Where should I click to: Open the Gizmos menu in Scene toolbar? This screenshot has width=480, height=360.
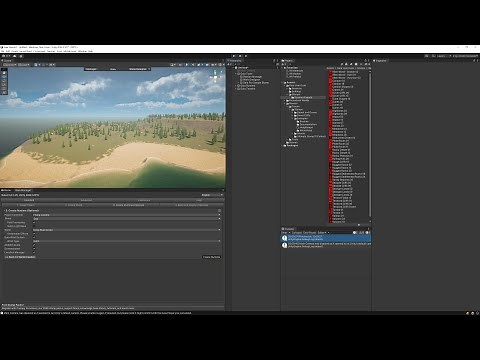(x=221, y=65)
